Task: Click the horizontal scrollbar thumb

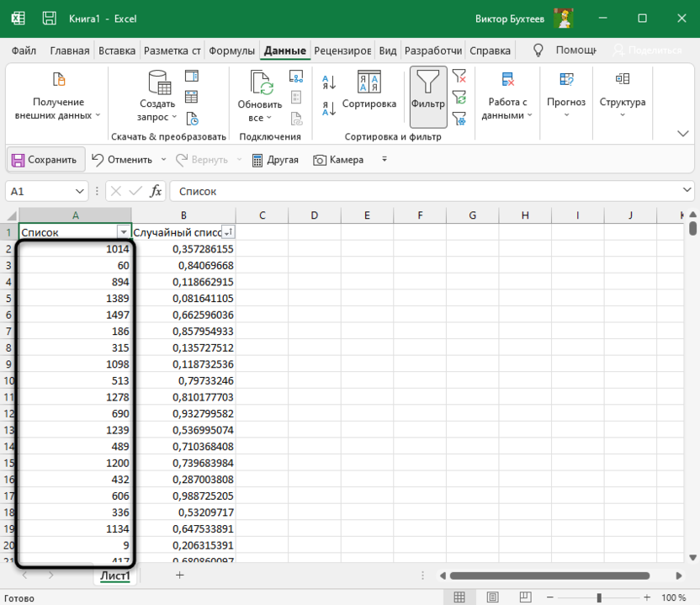Action: tap(549, 576)
